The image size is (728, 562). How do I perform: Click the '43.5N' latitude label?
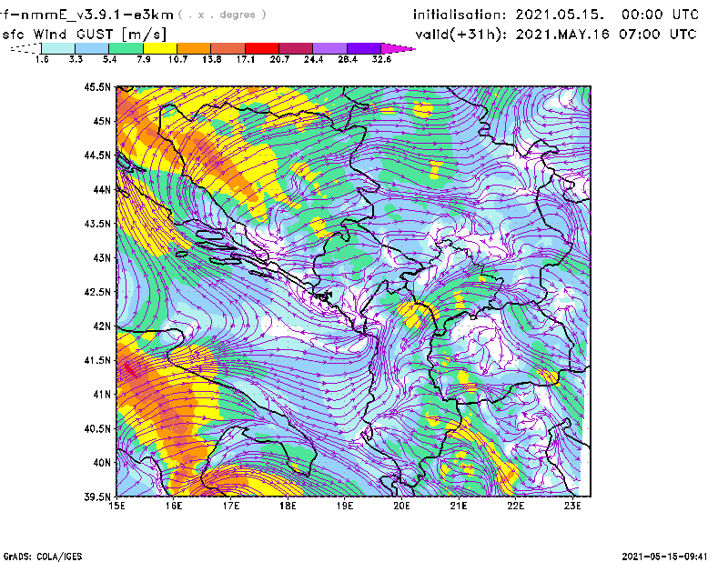pos(98,224)
